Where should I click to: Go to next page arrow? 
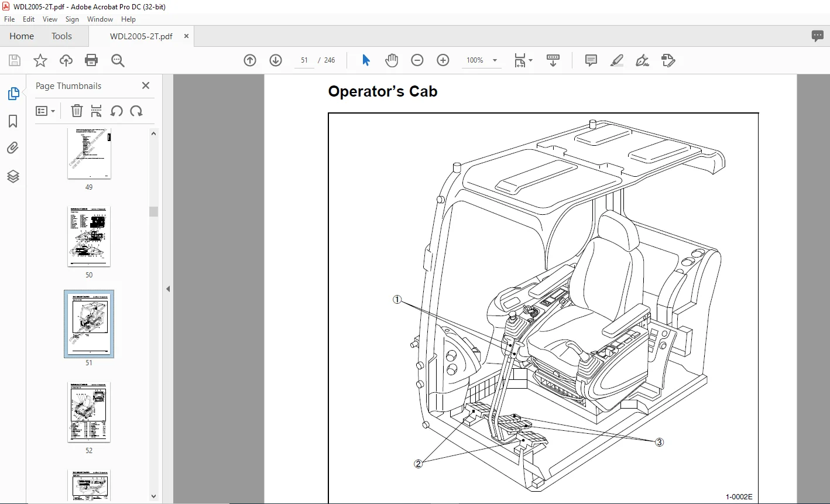point(276,60)
